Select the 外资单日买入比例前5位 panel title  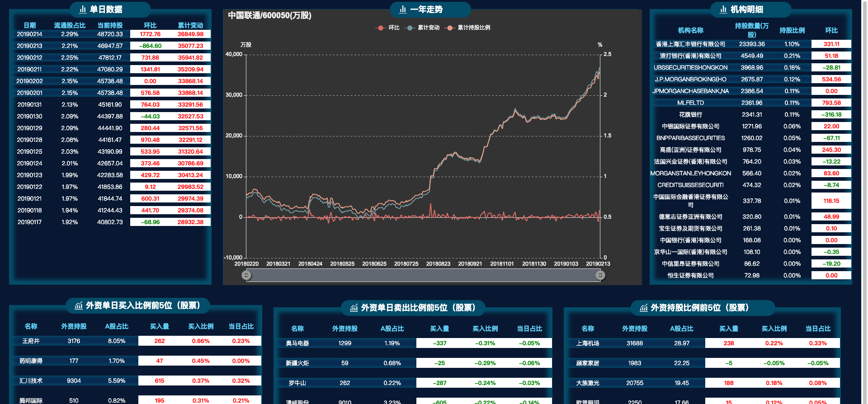143,305
